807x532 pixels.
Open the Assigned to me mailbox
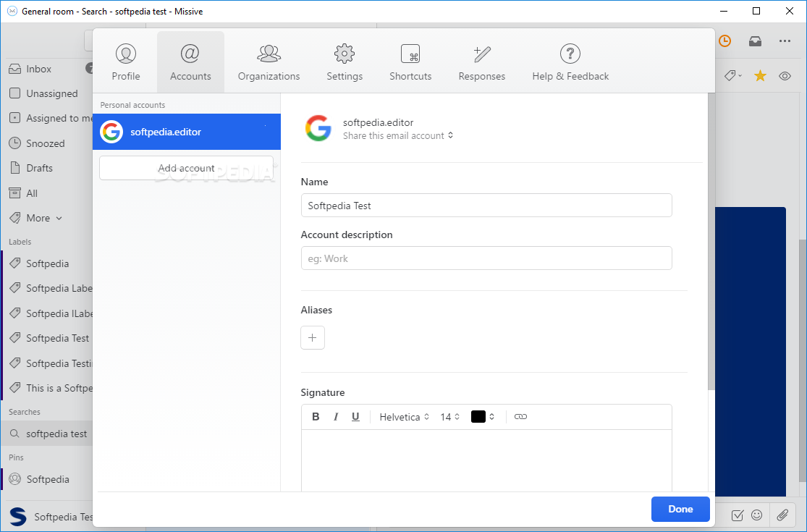tap(46, 118)
